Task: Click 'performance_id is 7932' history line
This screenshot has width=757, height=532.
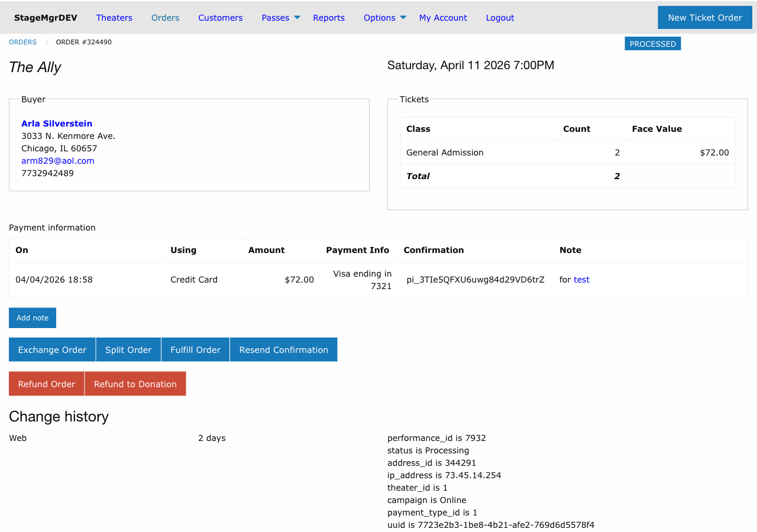Action: point(436,438)
